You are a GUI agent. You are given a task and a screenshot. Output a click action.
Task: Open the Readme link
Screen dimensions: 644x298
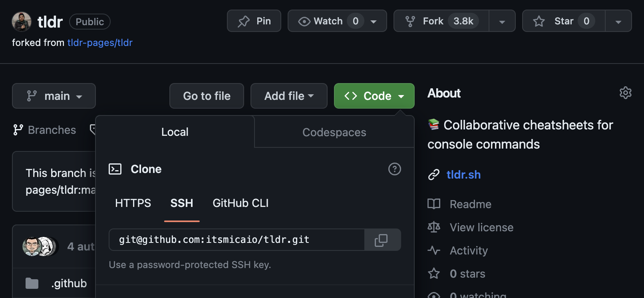[471, 204]
